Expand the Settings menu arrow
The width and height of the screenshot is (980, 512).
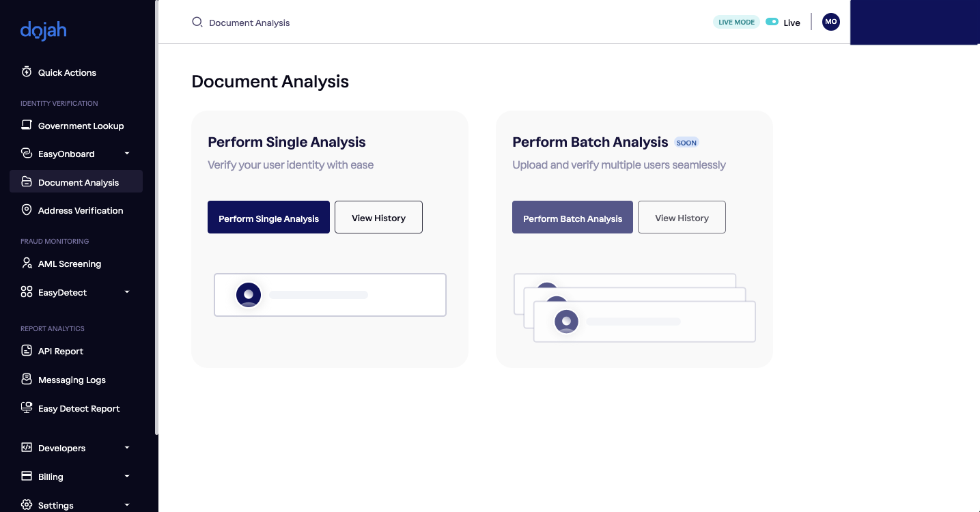tap(127, 505)
